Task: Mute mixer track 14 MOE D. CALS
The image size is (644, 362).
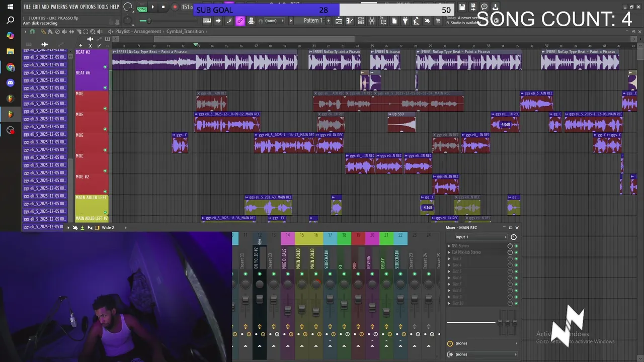Action: (288, 274)
